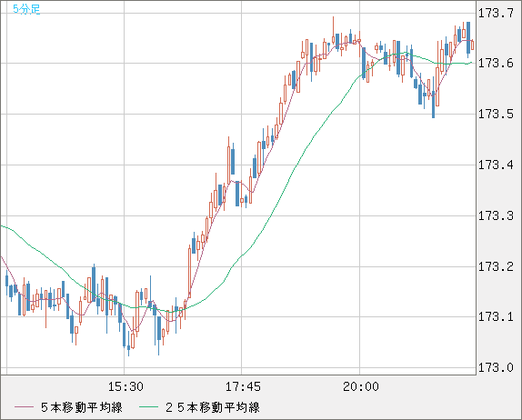Click the 15:30 time axis label

click(125, 386)
